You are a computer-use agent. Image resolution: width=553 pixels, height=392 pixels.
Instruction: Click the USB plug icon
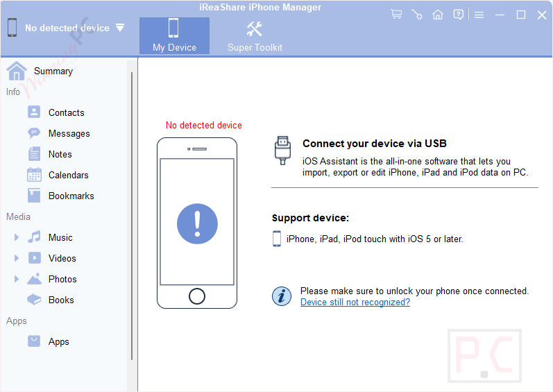282,150
